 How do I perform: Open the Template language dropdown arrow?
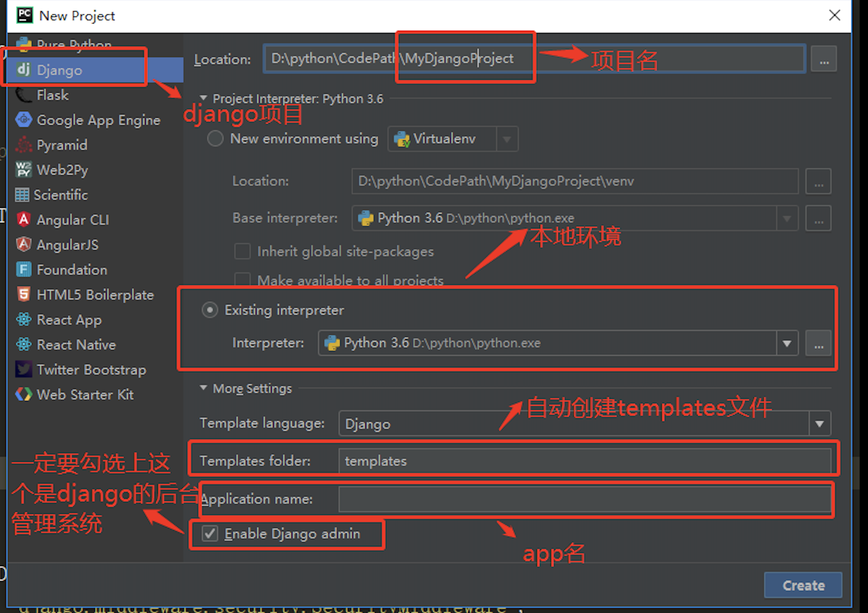click(820, 424)
